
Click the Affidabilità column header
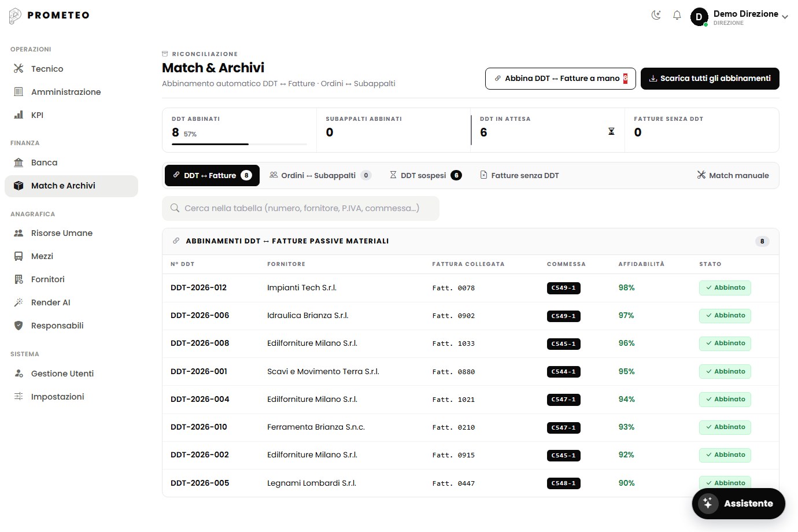[x=641, y=264]
